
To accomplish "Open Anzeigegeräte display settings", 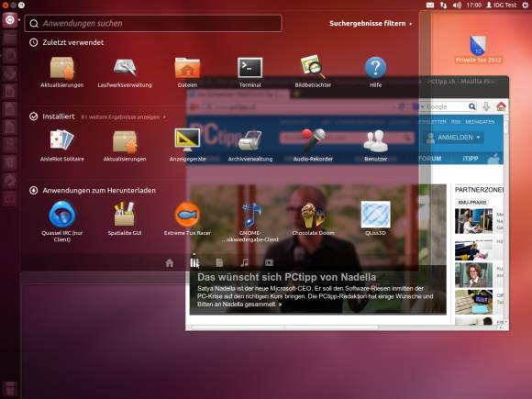I will tap(187, 145).
